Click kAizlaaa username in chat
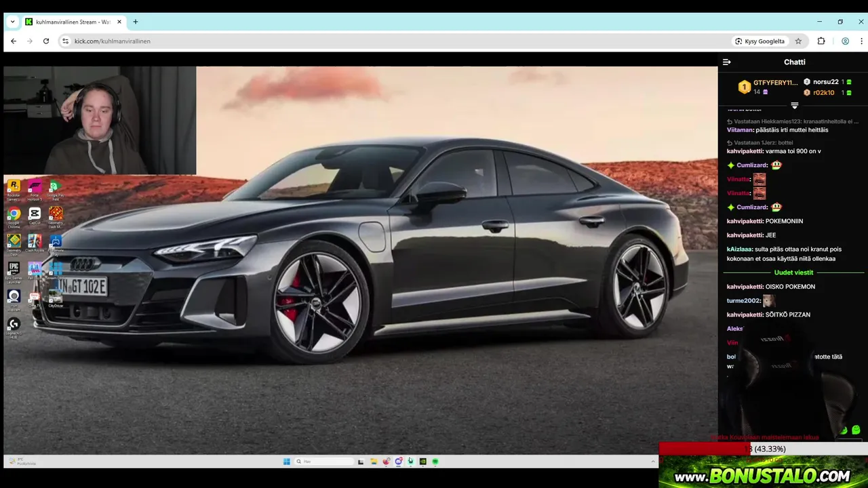Viewport: 868px width, 488px height. coord(739,249)
